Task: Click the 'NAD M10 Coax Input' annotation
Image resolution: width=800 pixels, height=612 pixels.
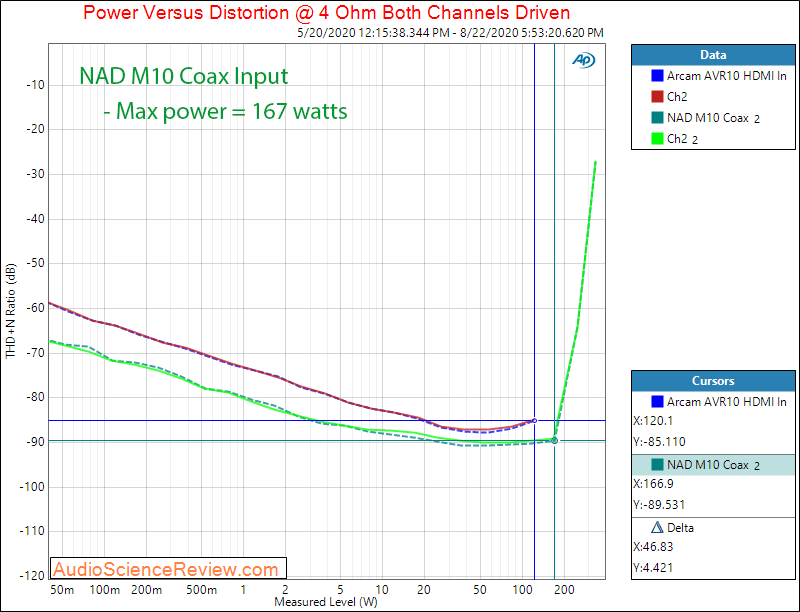Action: tap(184, 76)
